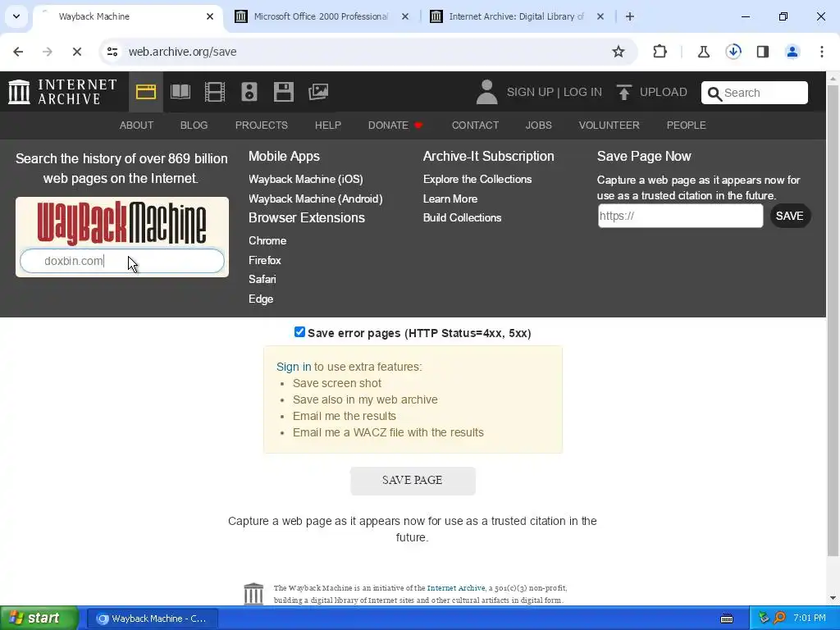This screenshot has width=840, height=630.
Task: Open the CONTACT menu item
Action: click(475, 126)
